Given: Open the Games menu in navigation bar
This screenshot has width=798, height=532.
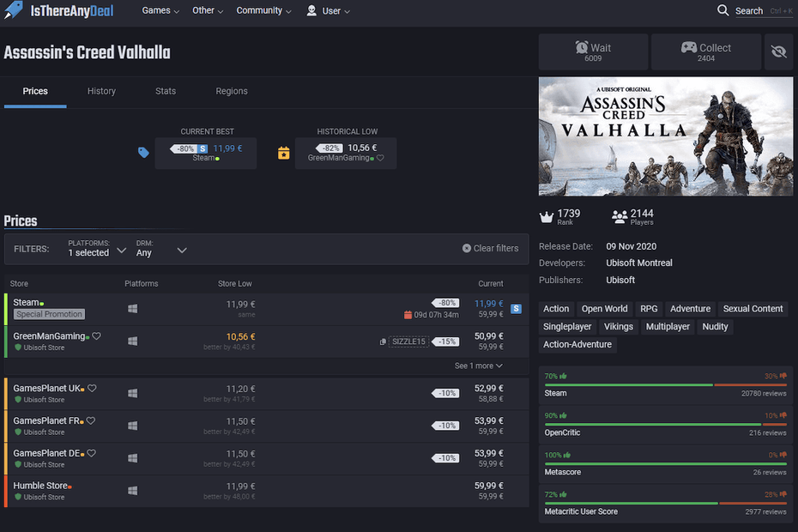Looking at the screenshot, I should (x=160, y=11).
